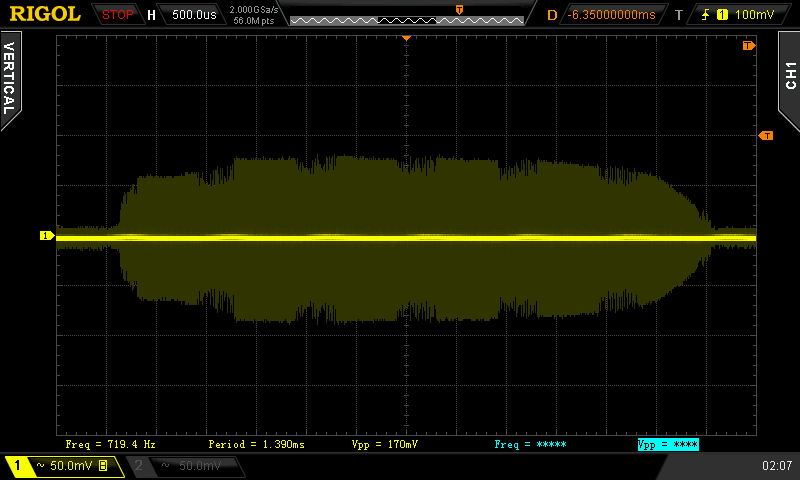800x480 pixels.
Task: Click the RIGOL logo
Action: 45,14
